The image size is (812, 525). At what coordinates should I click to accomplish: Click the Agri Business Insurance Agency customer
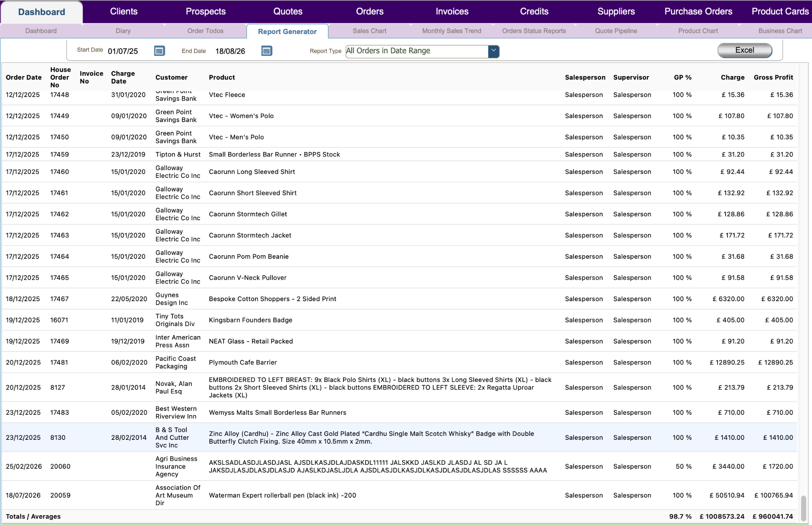[x=176, y=466]
